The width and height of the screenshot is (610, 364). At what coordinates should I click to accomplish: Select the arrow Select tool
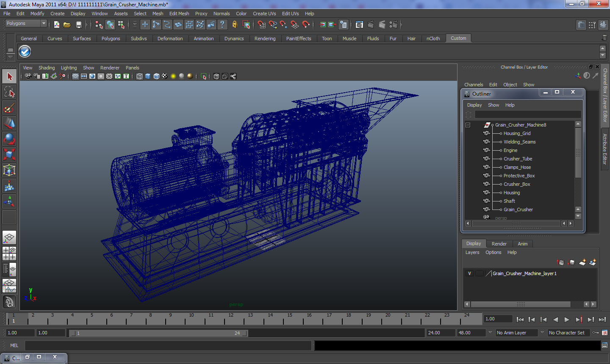click(x=9, y=77)
